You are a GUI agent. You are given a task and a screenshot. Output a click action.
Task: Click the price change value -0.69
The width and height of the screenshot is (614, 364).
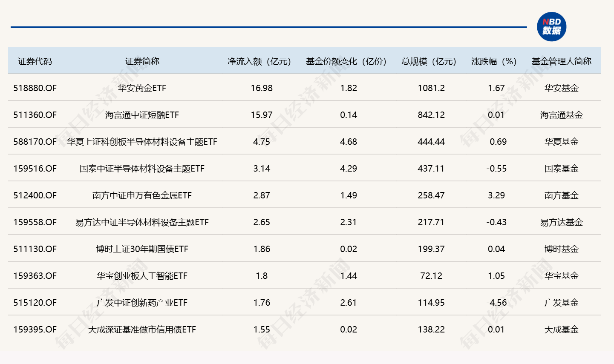[496, 142]
